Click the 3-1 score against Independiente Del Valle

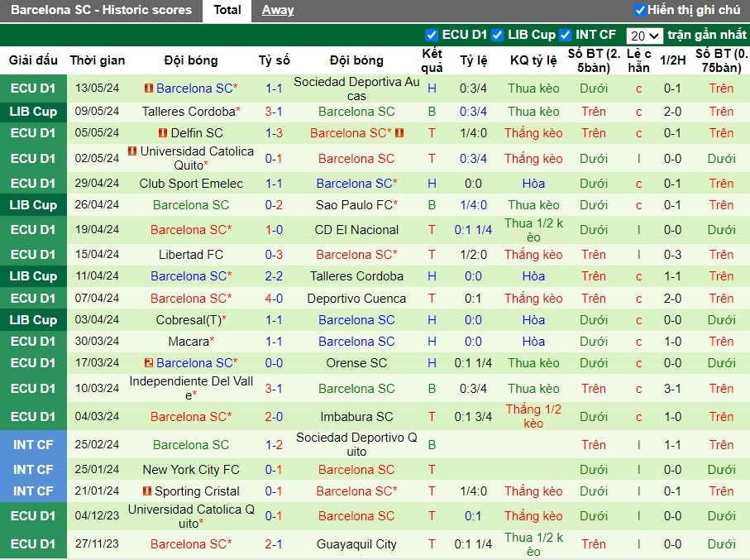pyautogui.click(x=274, y=388)
